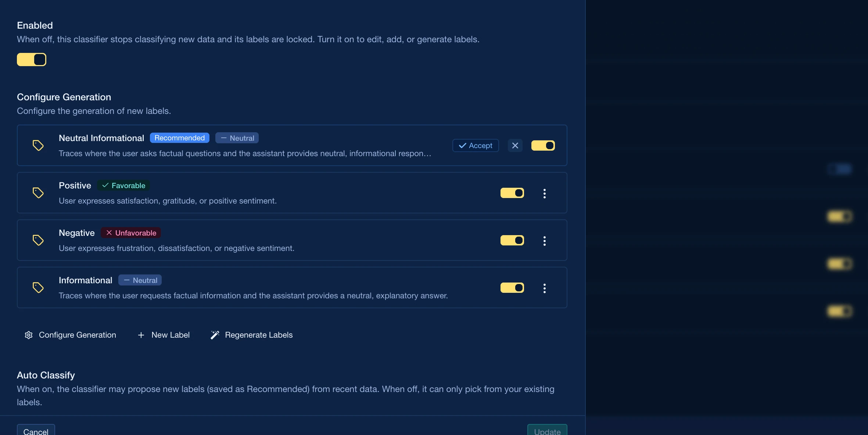Disable the Neutral Informational label toggle
The image size is (868, 435).
point(543,145)
